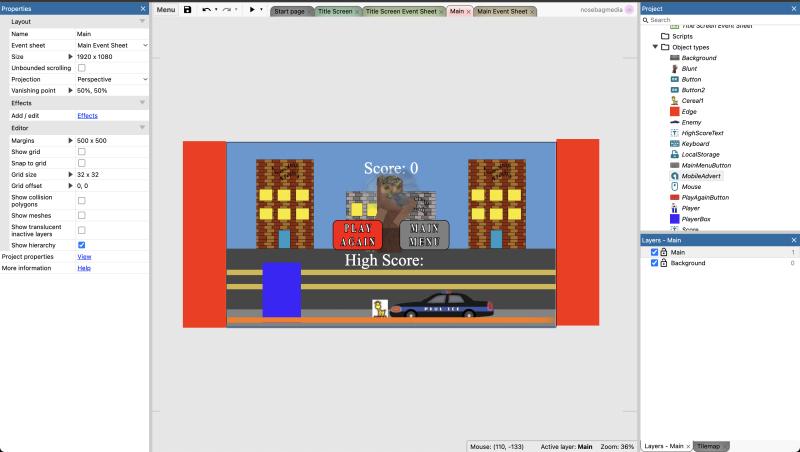The image size is (800, 452).
Task: Select the Button object type
Action: (x=691, y=79)
